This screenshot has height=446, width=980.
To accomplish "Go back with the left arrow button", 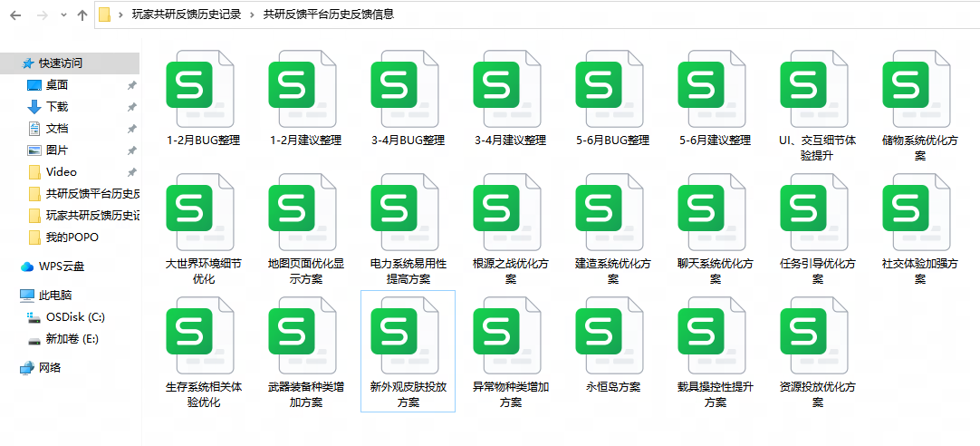I will pos(15,15).
